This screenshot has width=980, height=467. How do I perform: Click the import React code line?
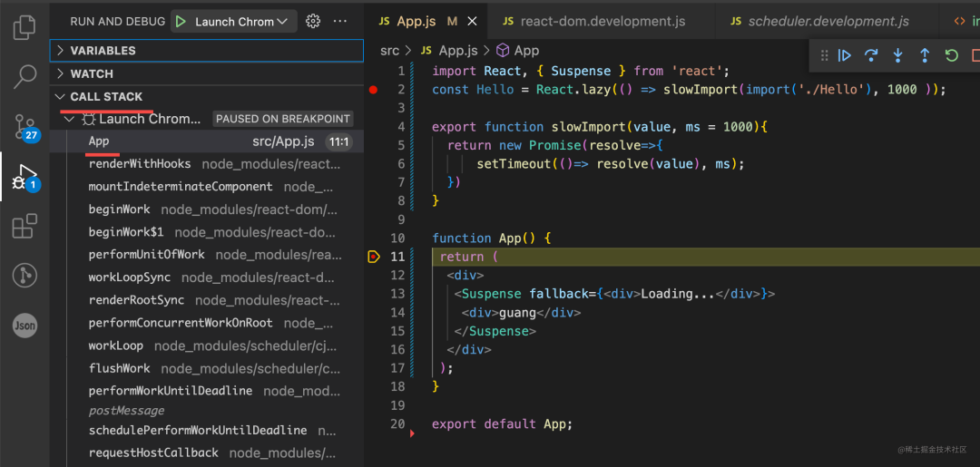(581, 71)
